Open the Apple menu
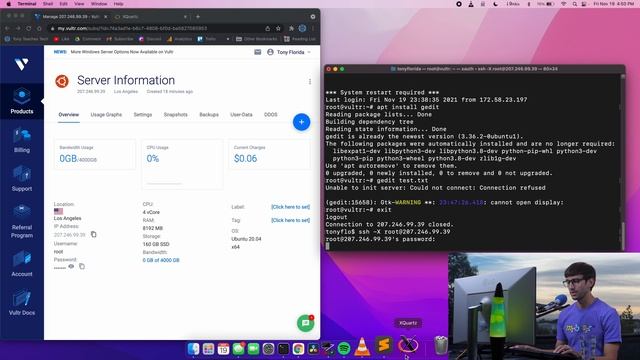 tap(8, 4)
